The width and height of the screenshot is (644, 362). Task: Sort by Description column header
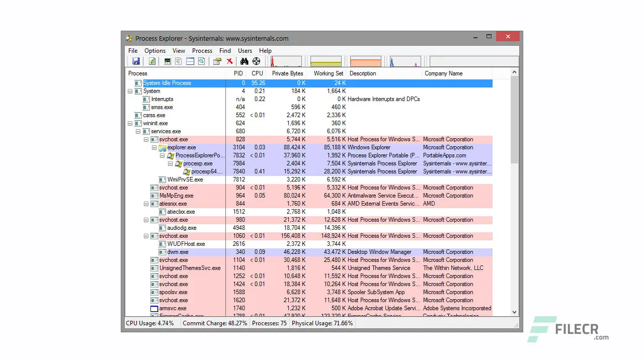click(384, 73)
